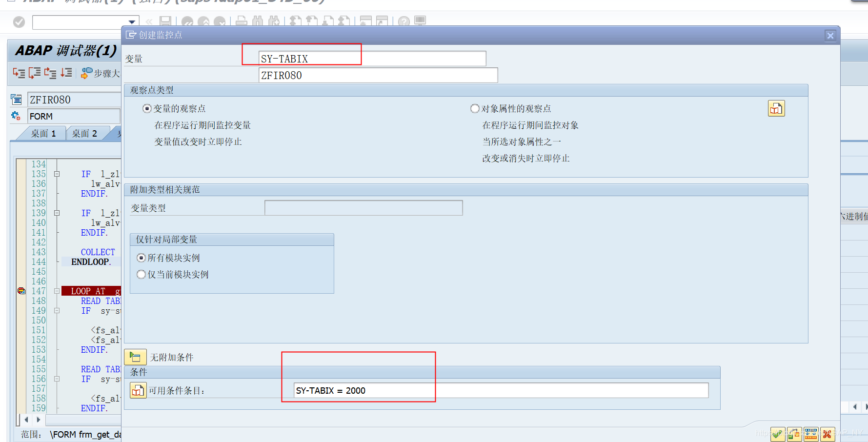Click the Find binoculars icon in toolbar
This screenshot has width=868, height=442.
point(258,21)
